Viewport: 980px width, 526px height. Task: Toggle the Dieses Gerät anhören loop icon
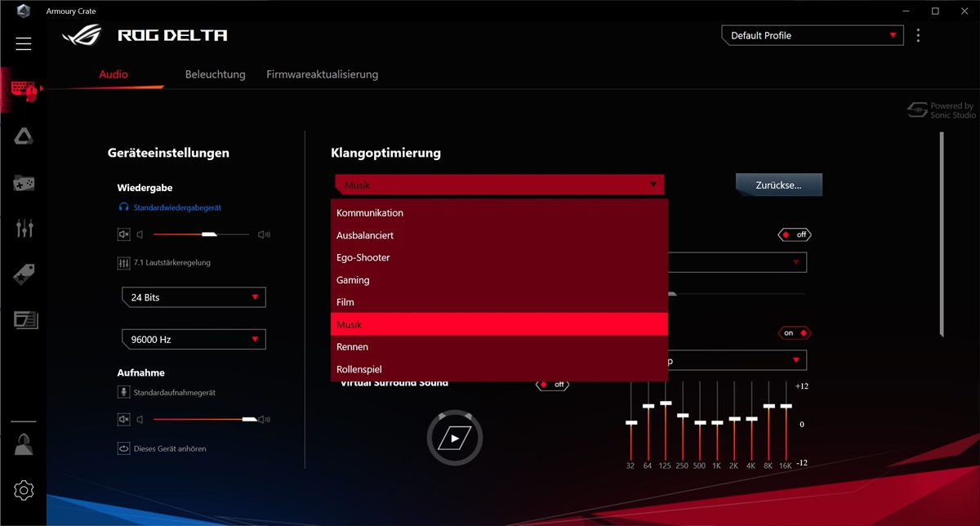124,448
